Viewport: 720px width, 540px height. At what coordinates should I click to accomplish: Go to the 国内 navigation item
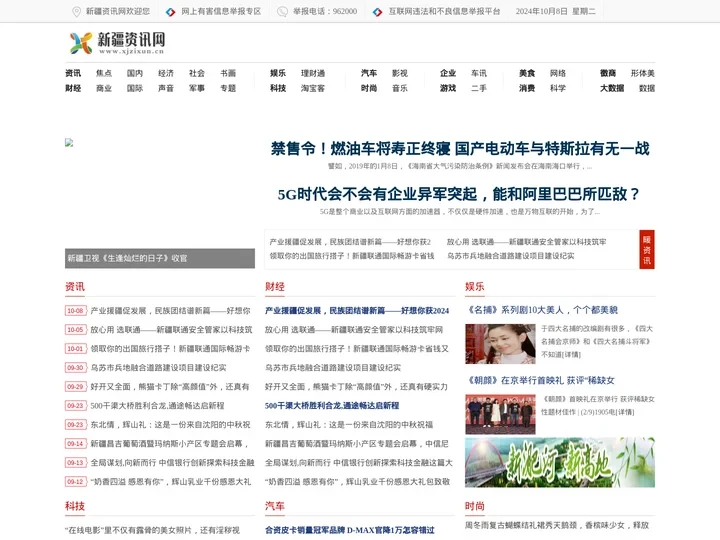point(135,73)
